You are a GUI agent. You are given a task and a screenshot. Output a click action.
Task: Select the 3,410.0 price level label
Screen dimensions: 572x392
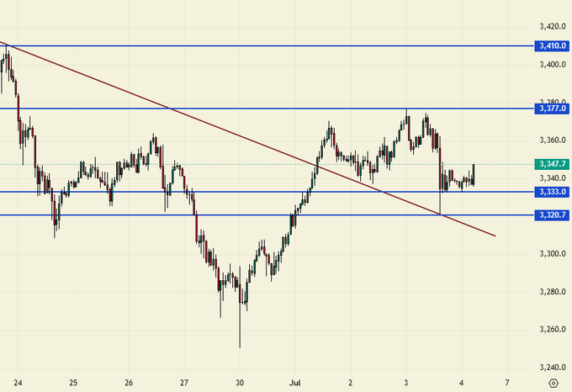pyautogui.click(x=551, y=45)
